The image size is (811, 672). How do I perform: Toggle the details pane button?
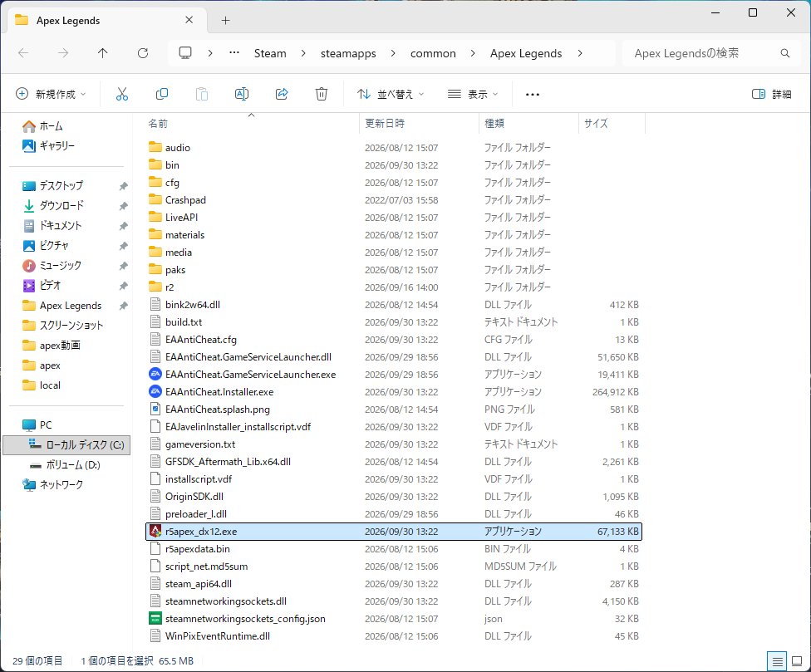pos(772,94)
